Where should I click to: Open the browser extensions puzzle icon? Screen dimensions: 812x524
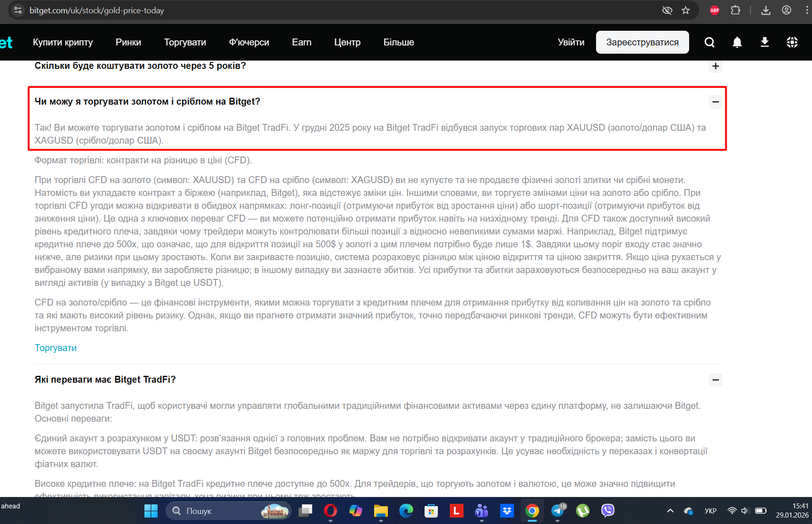735,10
